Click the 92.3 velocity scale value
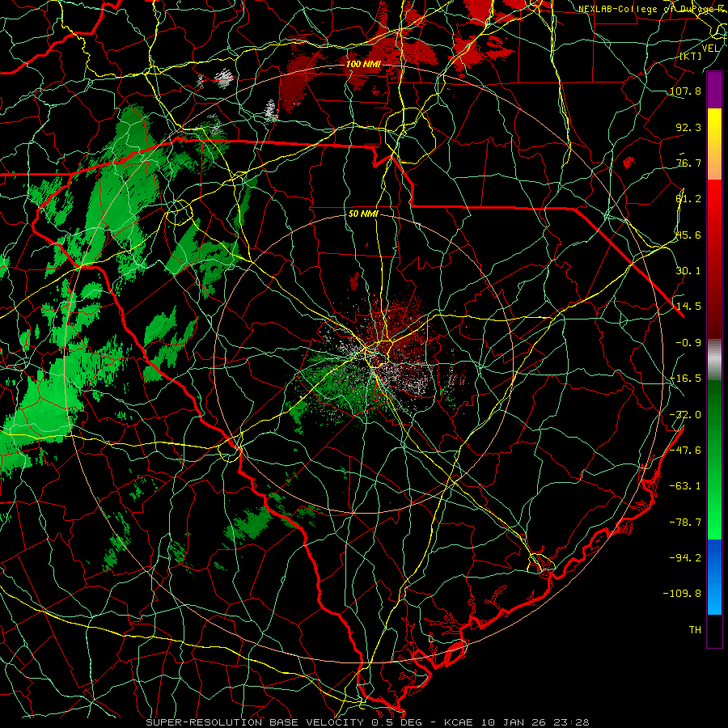 [x=688, y=127]
